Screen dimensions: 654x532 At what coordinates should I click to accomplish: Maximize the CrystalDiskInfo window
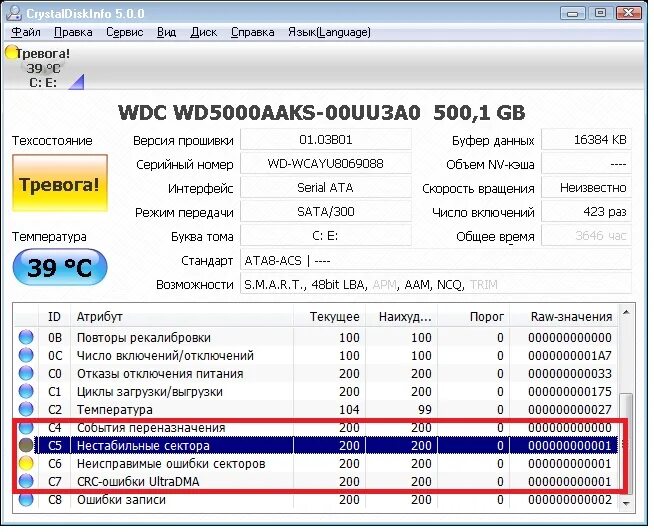[x=600, y=13]
